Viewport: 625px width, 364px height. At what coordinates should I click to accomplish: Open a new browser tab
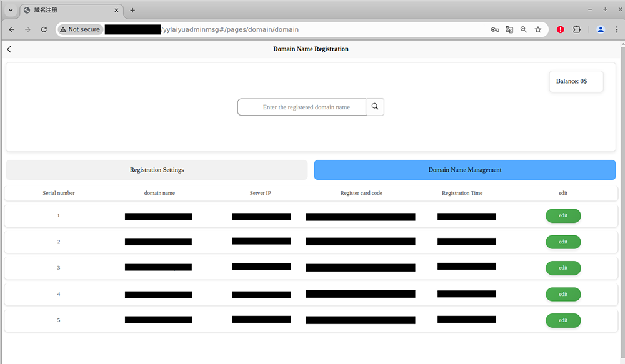click(132, 10)
